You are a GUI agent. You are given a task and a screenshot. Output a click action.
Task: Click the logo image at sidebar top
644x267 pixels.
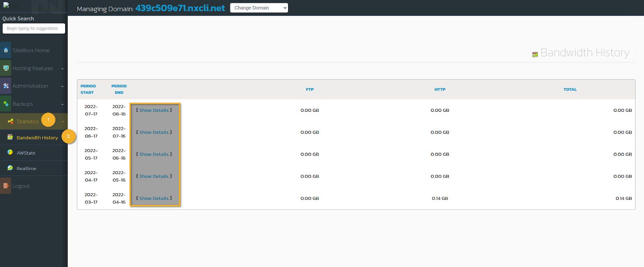[x=11, y=5]
